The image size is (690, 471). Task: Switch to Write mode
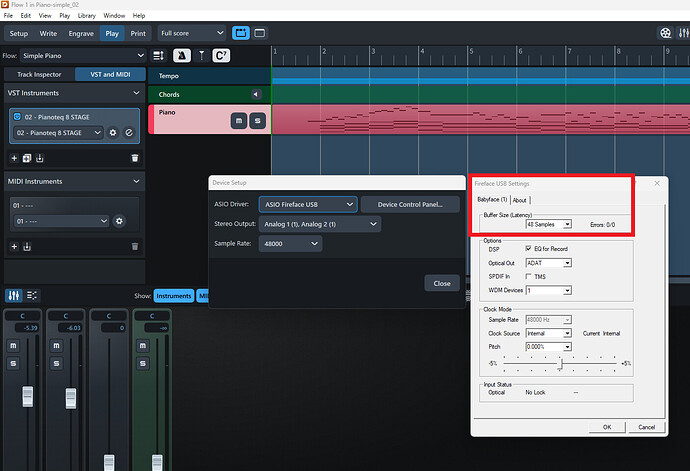(48, 33)
